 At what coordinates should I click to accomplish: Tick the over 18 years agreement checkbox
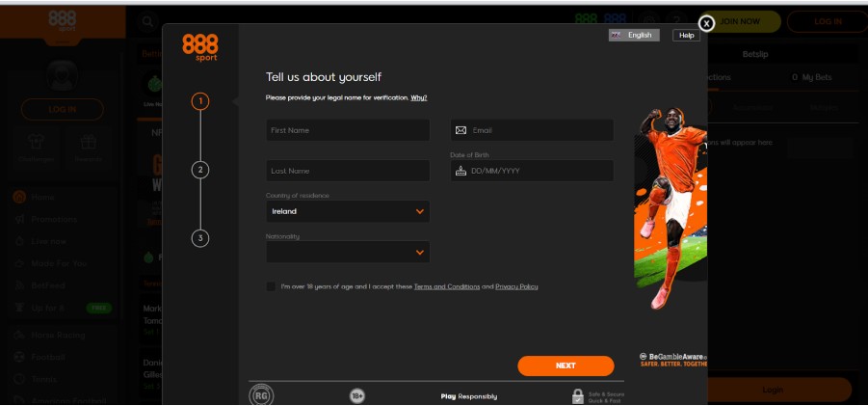272,286
